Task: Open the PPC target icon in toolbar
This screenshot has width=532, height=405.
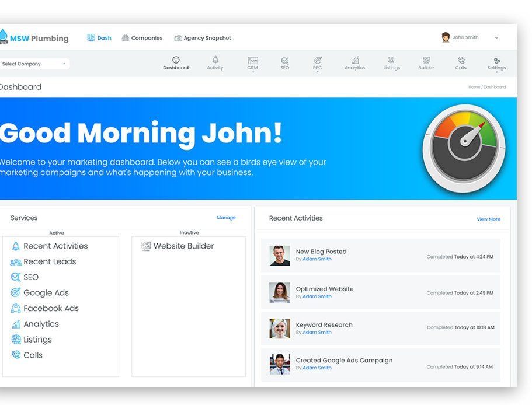Action: 318,60
